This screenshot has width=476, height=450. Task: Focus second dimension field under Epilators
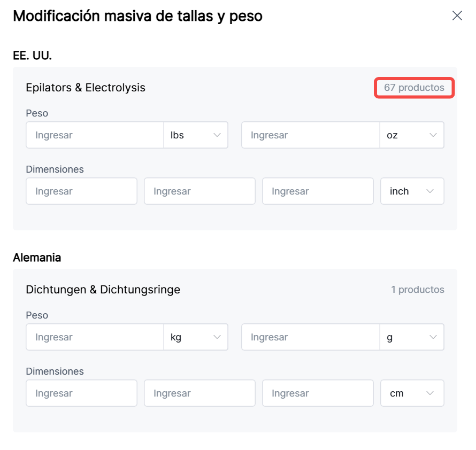click(x=199, y=191)
